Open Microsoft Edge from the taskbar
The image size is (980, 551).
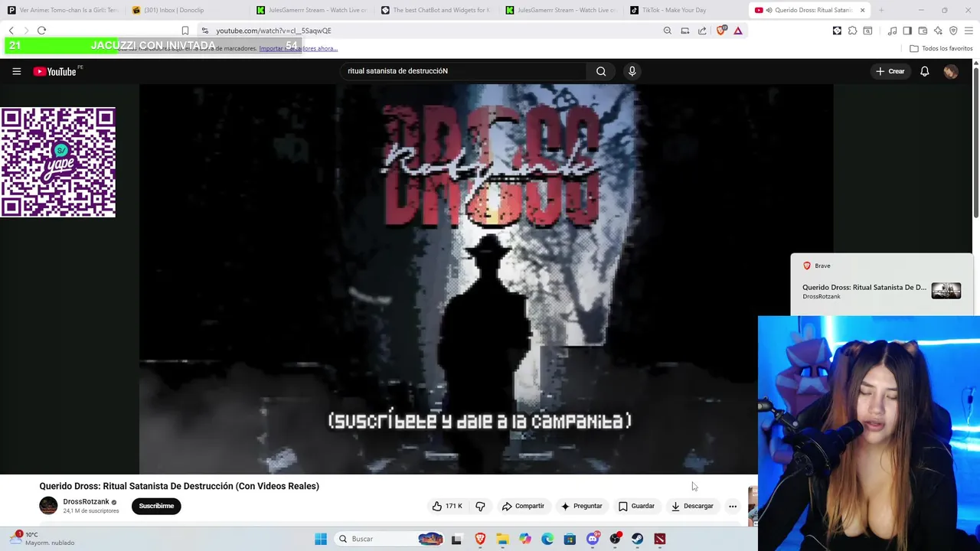click(x=547, y=539)
